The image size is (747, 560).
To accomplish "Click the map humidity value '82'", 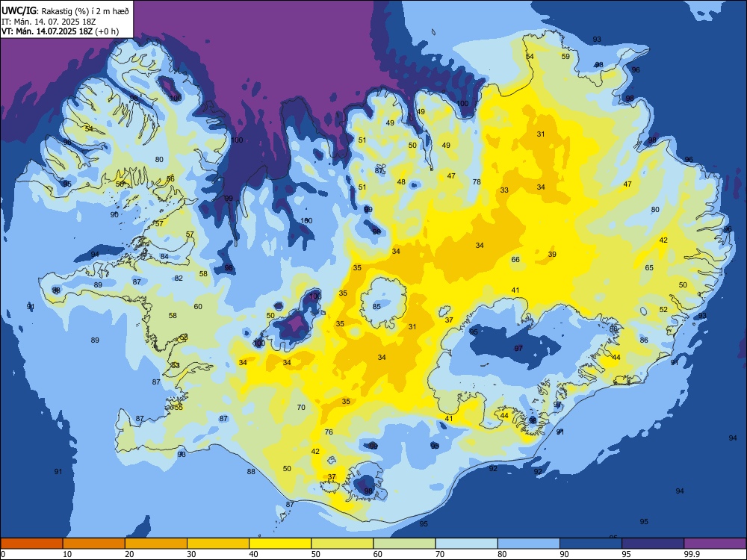I will pyautogui.click(x=179, y=278).
